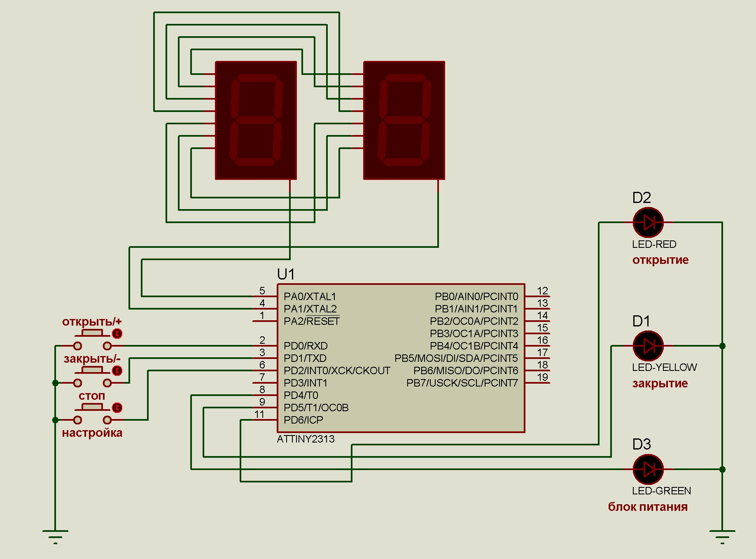Click the D3 LED-GREEN diode symbol
Viewport: 756px width, 559px height.
coord(648,469)
